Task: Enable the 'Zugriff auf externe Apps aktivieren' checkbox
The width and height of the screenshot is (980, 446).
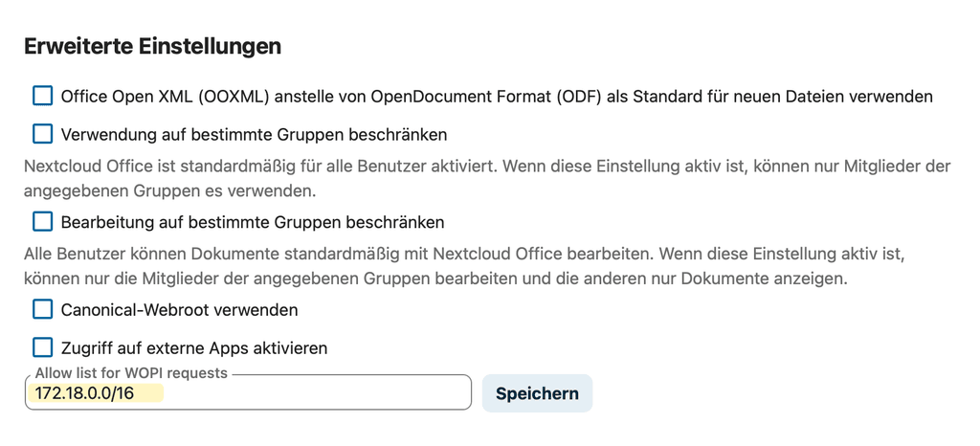Action: pyautogui.click(x=42, y=347)
